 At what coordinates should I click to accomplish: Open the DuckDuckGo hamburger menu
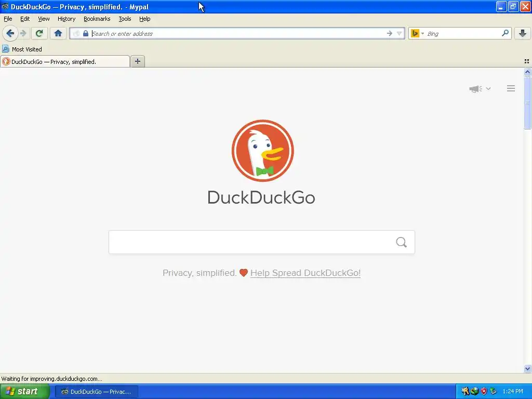tap(511, 88)
